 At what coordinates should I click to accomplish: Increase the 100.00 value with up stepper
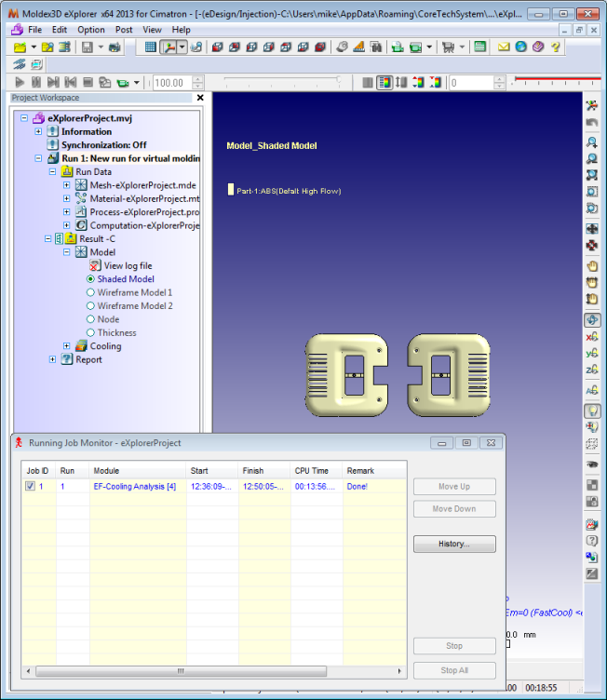coord(198,79)
